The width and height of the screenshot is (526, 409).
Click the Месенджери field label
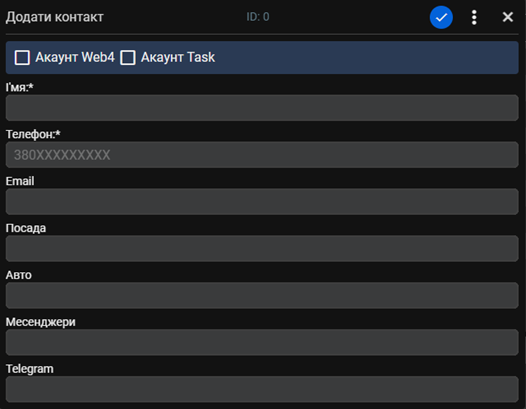(x=41, y=322)
